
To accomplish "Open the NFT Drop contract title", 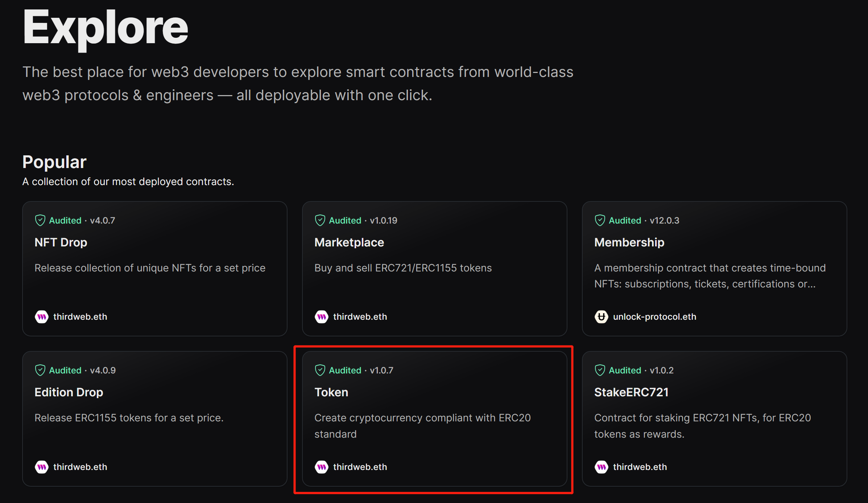I will (x=61, y=242).
